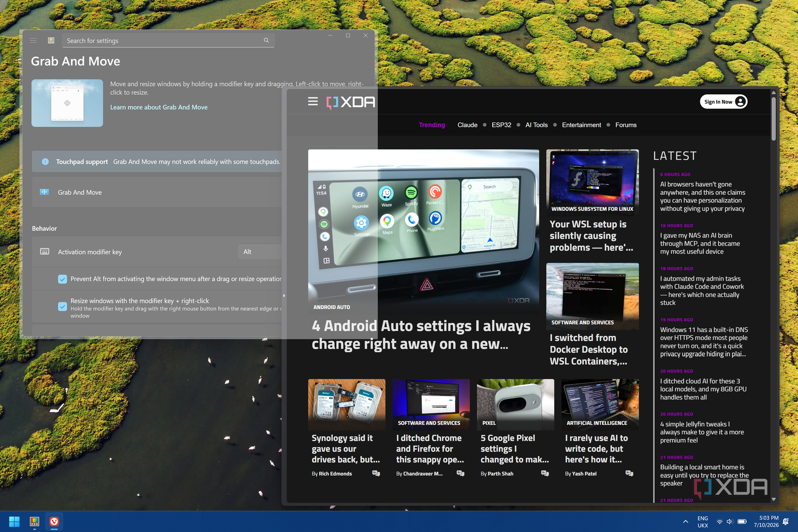Screen dimensions: 798x532
Task: Open latest story about ditching cloud AI
Action: (x=703, y=389)
